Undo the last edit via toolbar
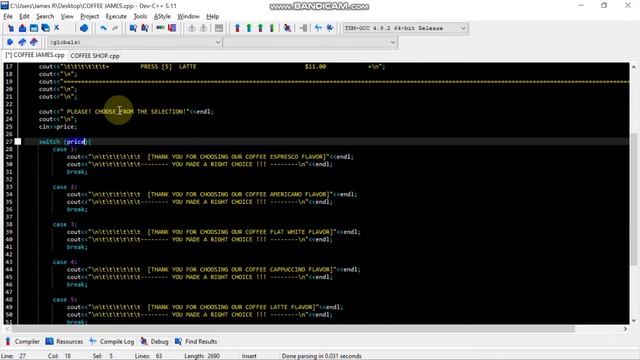 tap(103, 28)
